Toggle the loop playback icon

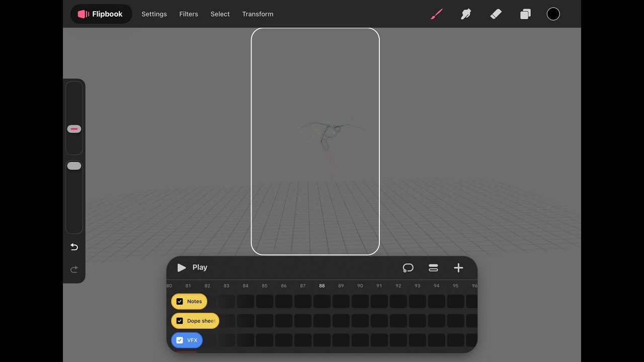(x=408, y=268)
